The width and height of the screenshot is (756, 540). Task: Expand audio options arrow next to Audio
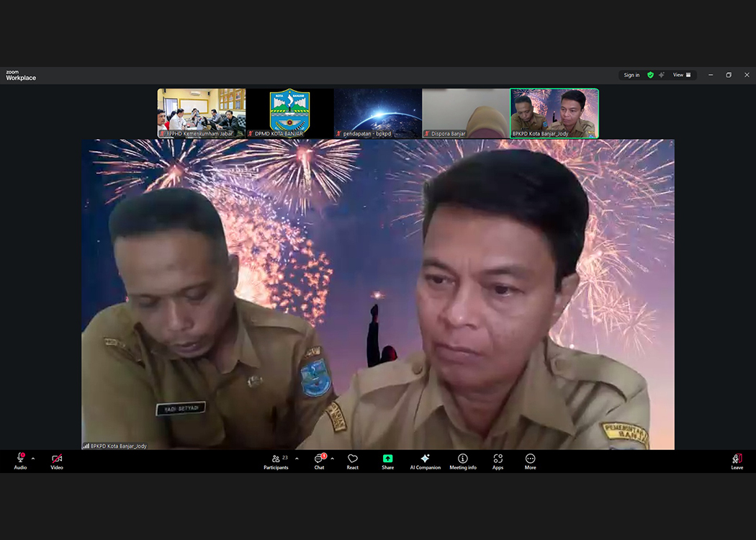pyautogui.click(x=33, y=459)
